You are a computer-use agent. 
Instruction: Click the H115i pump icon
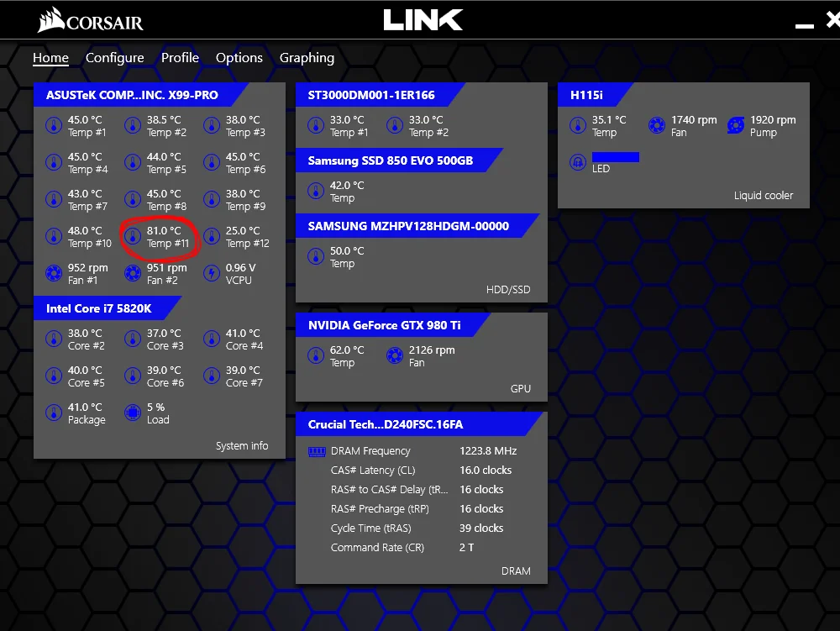pyautogui.click(x=736, y=125)
